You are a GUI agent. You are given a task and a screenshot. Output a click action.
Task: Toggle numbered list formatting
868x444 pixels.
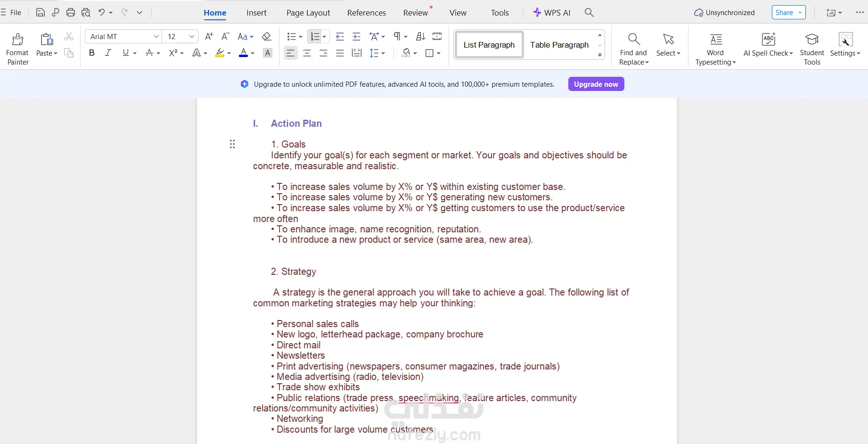[x=315, y=36]
